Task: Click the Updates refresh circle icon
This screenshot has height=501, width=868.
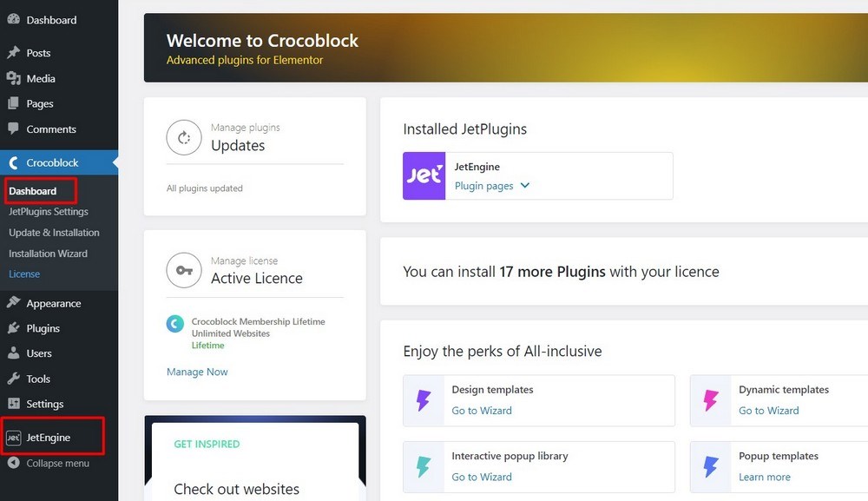Action: tap(184, 137)
